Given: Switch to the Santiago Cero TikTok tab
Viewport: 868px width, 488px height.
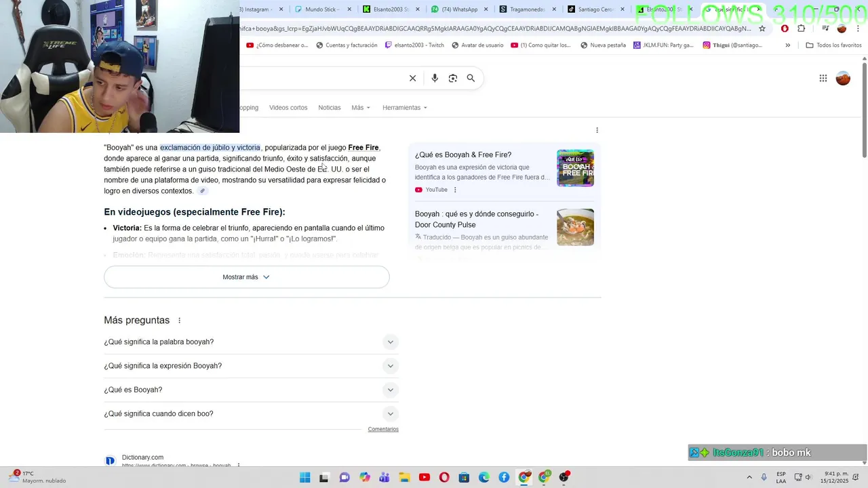Looking at the screenshot, I should point(595,9).
